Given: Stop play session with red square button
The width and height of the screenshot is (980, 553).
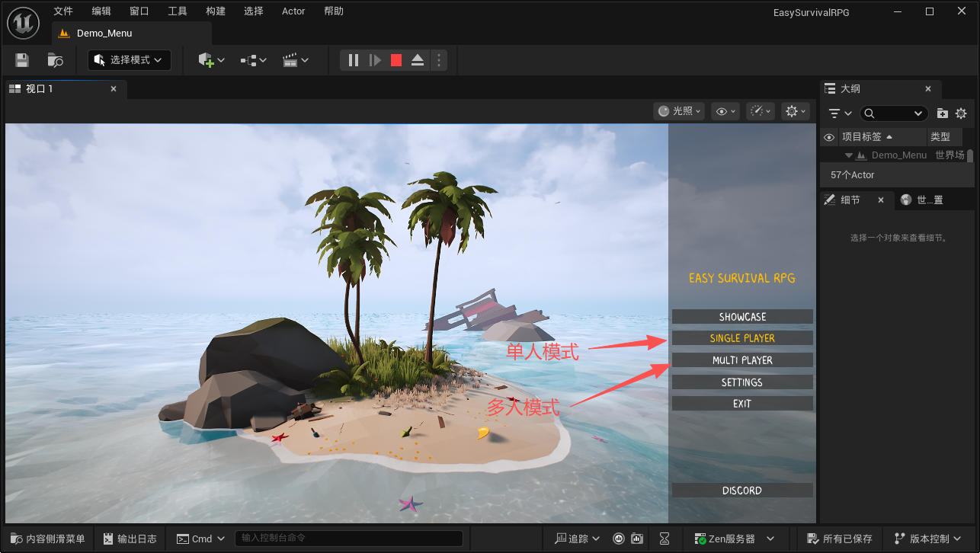Looking at the screenshot, I should 396,60.
